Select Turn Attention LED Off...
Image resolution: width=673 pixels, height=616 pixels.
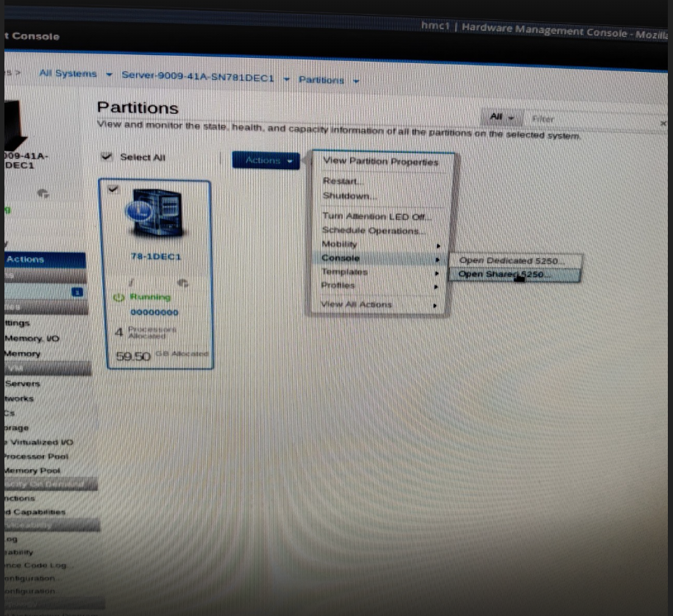pyautogui.click(x=377, y=216)
